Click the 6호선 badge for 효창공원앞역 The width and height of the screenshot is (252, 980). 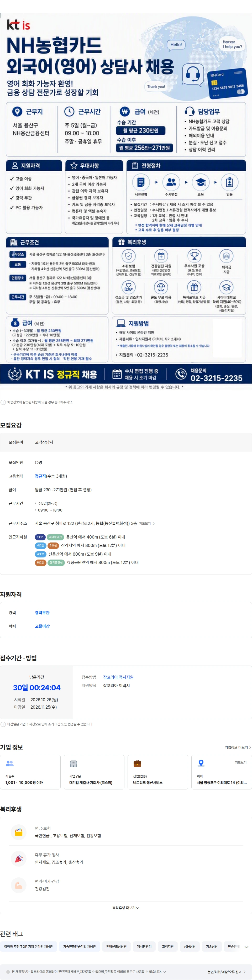[40, 562]
